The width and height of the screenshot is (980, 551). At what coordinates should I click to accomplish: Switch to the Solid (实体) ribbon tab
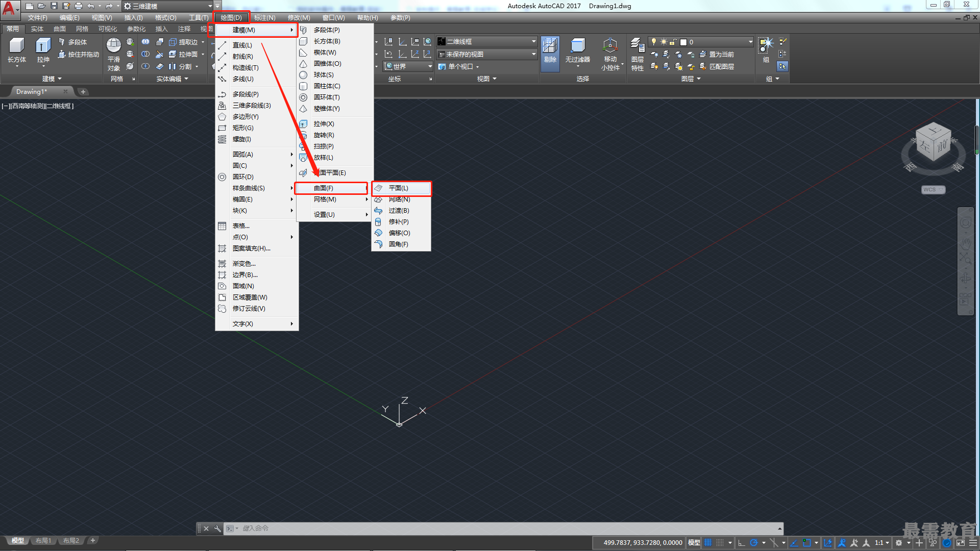coord(37,29)
